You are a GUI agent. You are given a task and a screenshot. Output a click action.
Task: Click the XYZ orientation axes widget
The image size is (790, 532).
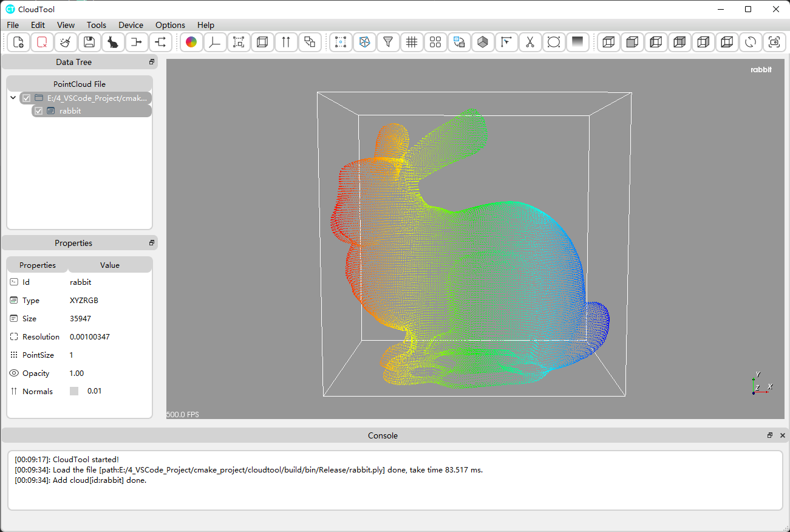tap(761, 383)
